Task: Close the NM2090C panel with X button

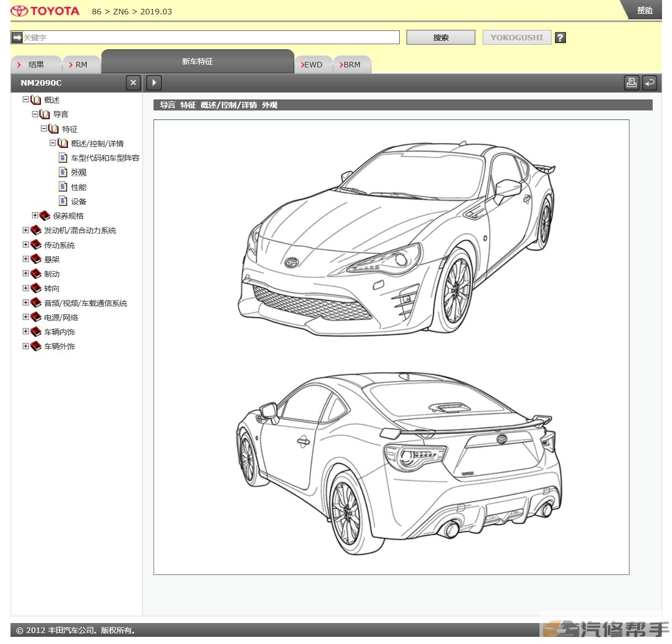Action: coord(133,83)
